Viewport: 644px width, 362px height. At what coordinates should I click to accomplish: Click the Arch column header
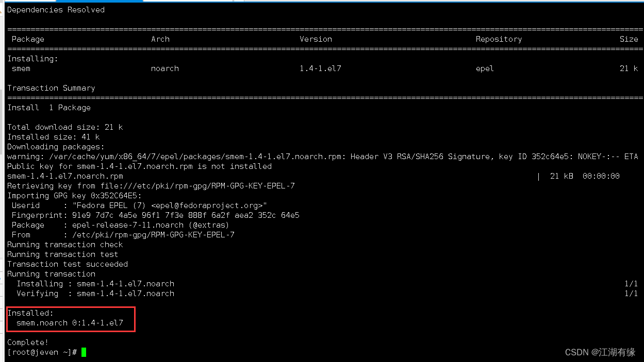click(x=160, y=39)
